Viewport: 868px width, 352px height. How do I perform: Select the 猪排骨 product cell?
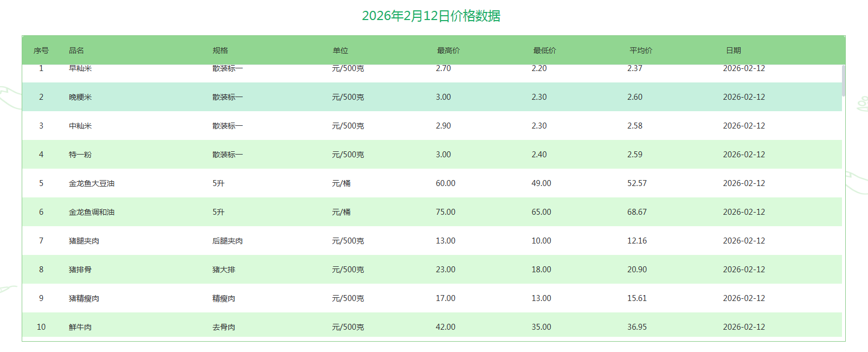80,270
